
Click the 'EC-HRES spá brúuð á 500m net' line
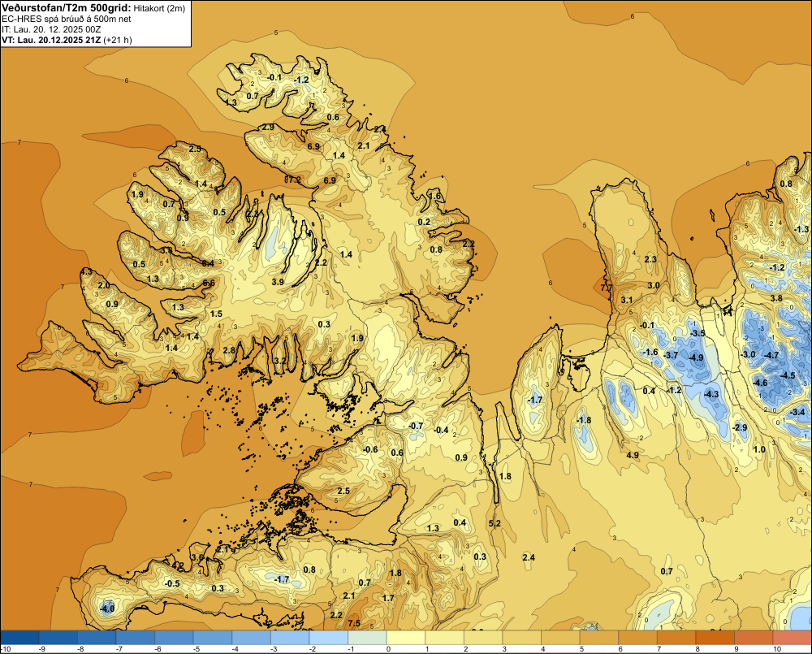point(67,19)
